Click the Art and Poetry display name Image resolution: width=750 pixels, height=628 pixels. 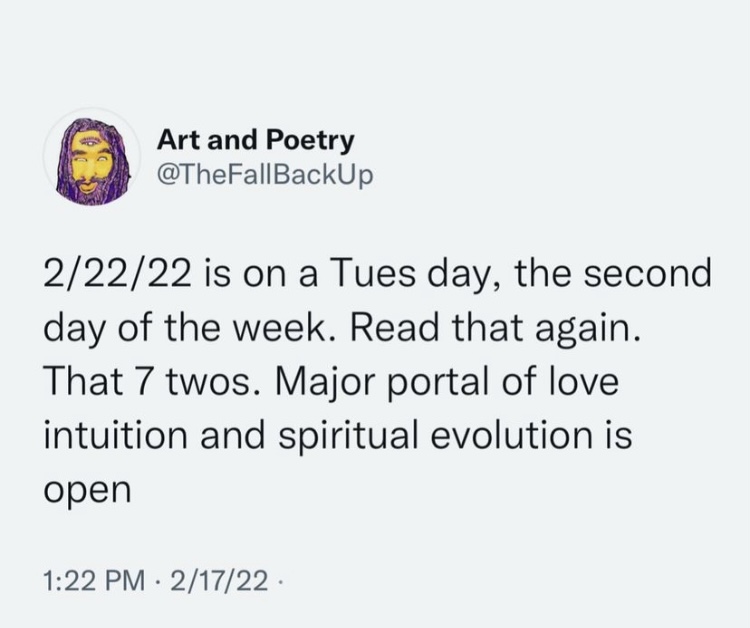(256, 141)
